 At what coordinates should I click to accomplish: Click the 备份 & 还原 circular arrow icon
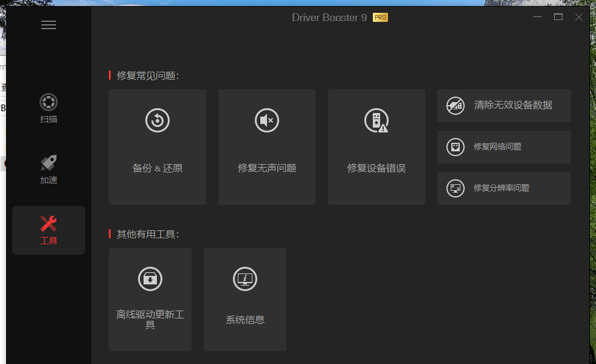pyautogui.click(x=158, y=120)
